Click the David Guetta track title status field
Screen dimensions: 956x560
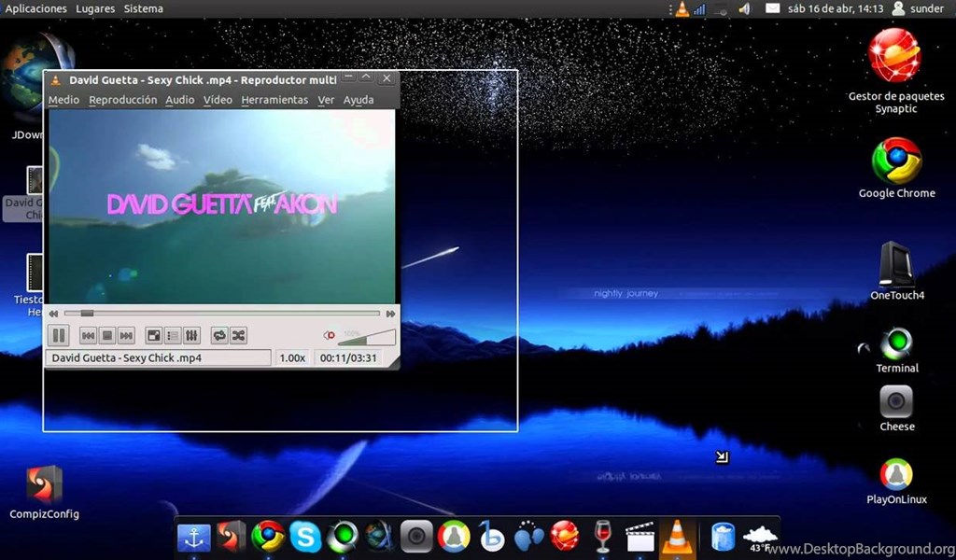tap(159, 357)
